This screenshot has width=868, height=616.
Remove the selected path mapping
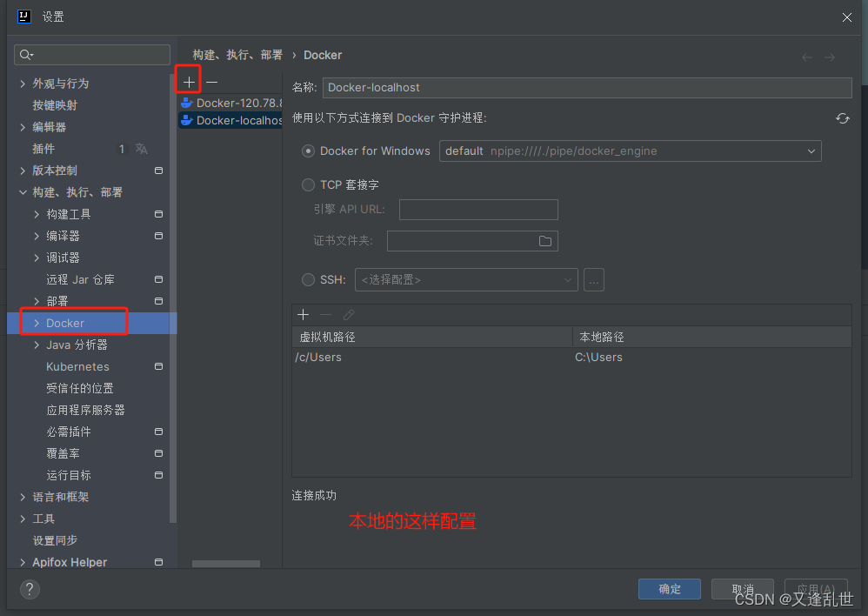(325, 315)
